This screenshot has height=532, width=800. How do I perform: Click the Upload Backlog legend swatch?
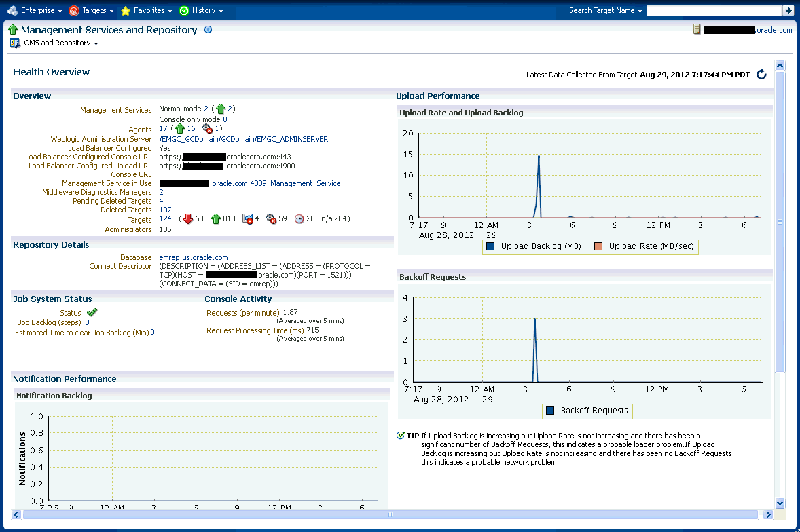click(x=490, y=246)
